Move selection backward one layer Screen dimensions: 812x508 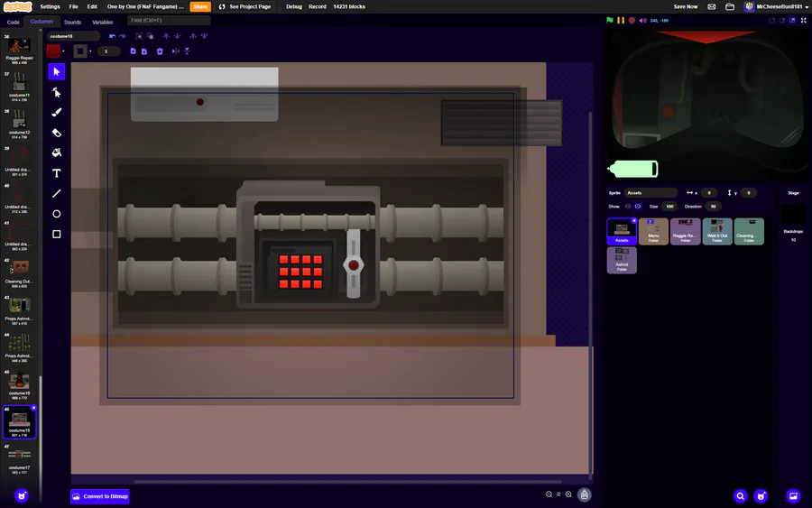(177, 36)
